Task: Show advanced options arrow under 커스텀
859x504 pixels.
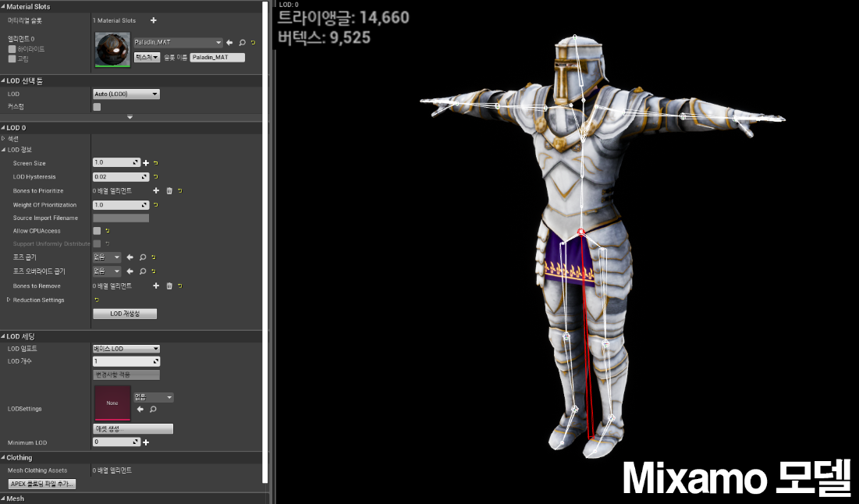Action: click(130, 117)
